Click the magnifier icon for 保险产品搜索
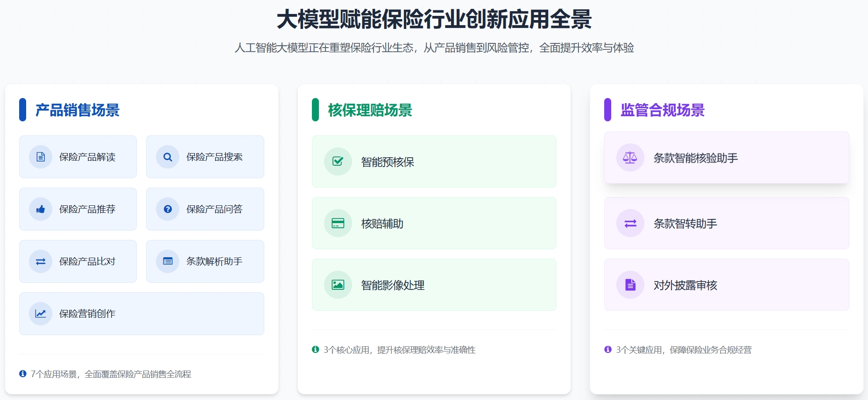The width and height of the screenshot is (868, 400). 168,157
